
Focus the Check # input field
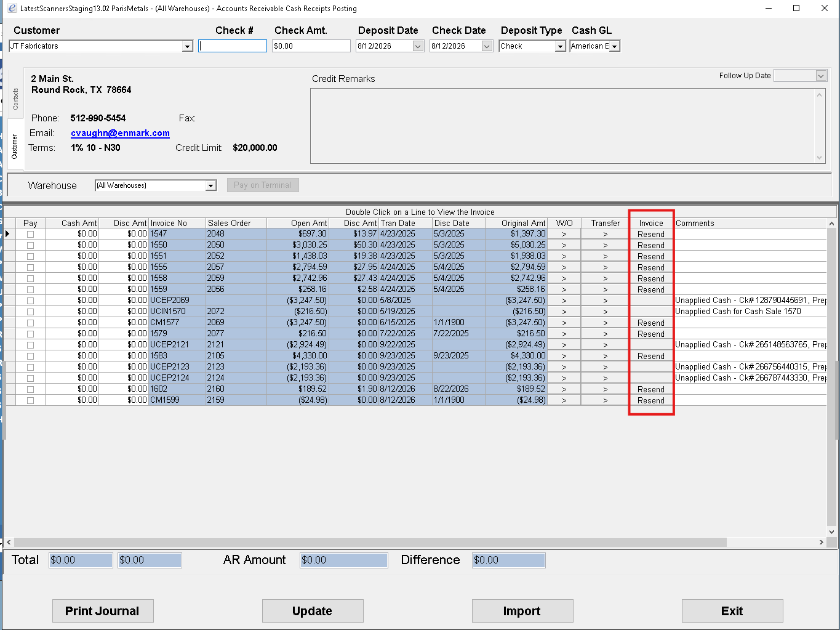(x=233, y=46)
